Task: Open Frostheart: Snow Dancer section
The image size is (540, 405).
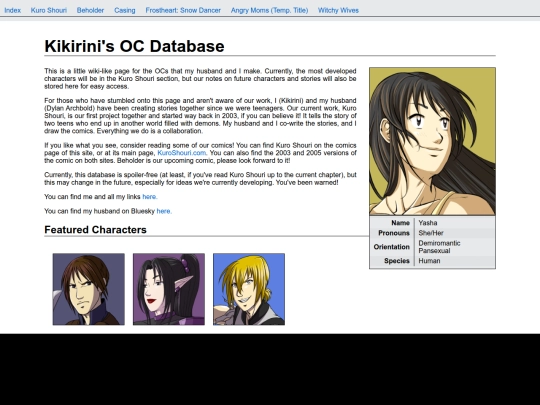Action: click(x=183, y=10)
